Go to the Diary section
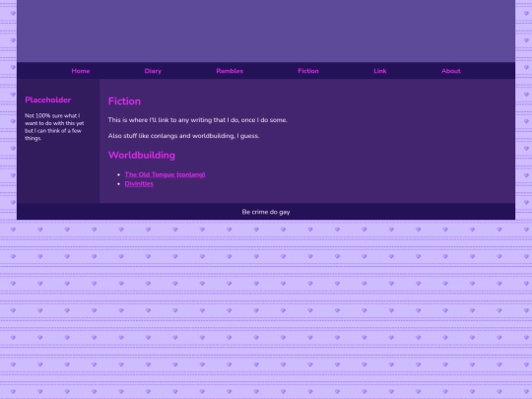 153,71
